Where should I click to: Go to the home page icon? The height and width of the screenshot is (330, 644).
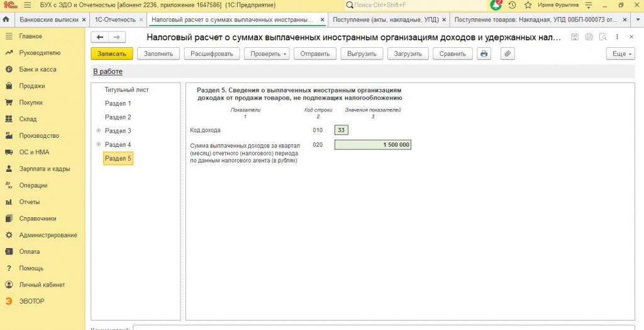6,20
